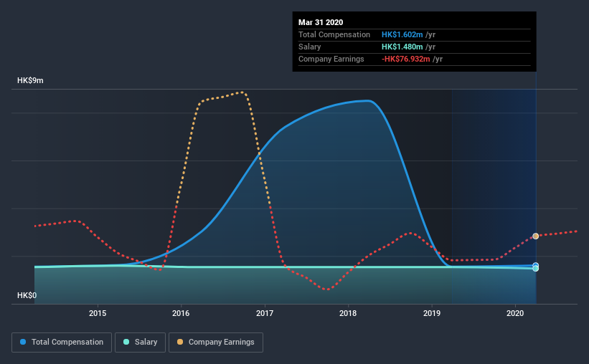Click the HK$9m y-axis label
589x364 pixels.
pos(30,81)
